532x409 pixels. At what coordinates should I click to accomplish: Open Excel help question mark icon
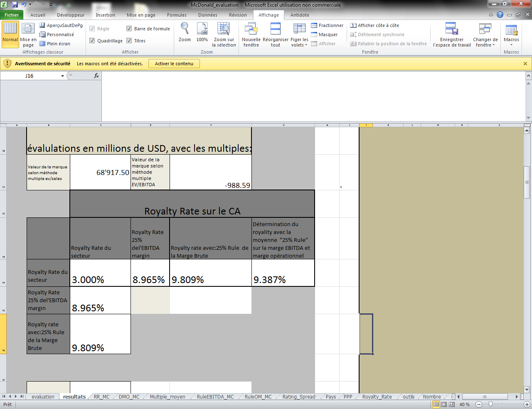[x=500, y=15]
